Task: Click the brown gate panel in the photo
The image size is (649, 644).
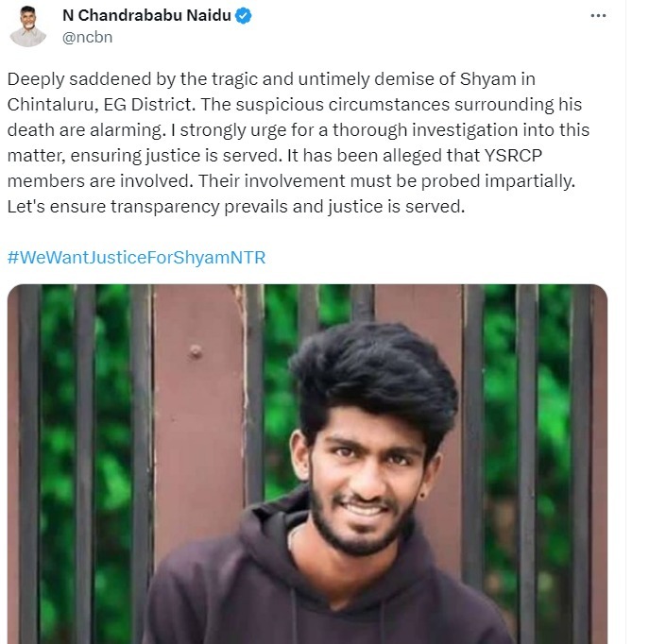Action: point(197,414)
